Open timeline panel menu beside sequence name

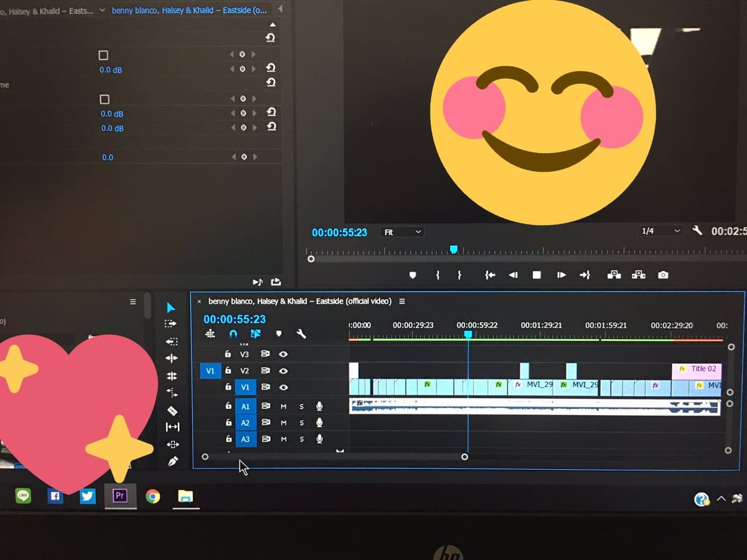coord(402,301)
